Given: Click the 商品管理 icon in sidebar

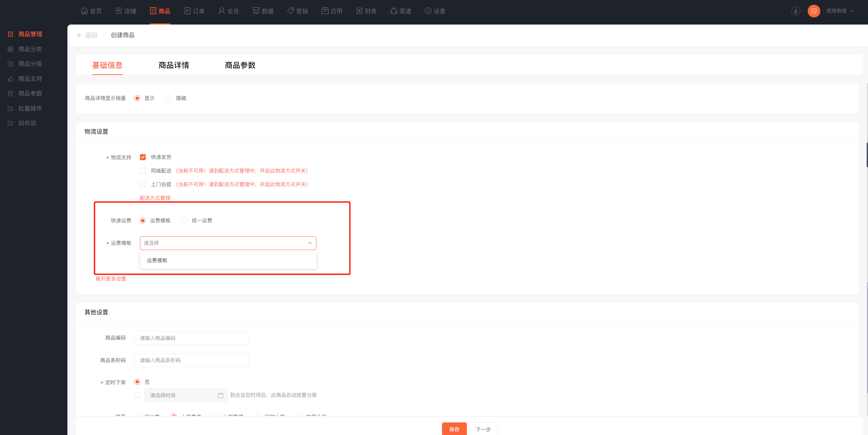Looking at the screenshot, I should tap(11, 34).
